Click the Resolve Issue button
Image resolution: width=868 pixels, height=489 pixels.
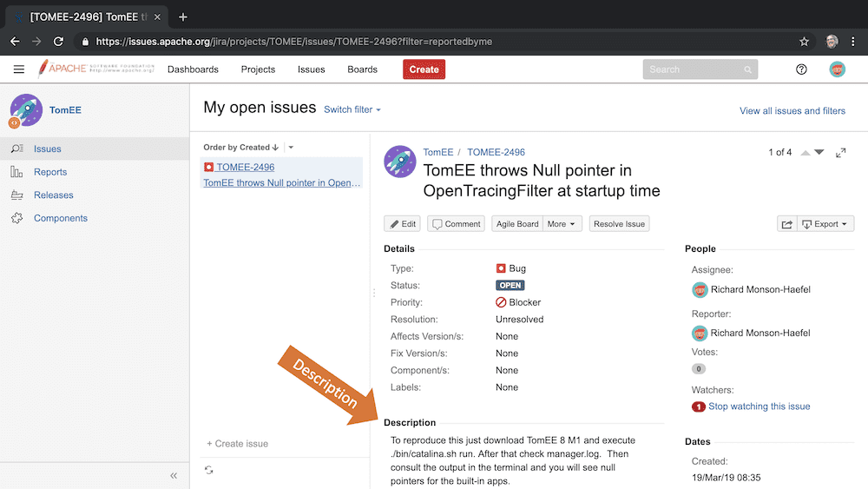point(620,224)
